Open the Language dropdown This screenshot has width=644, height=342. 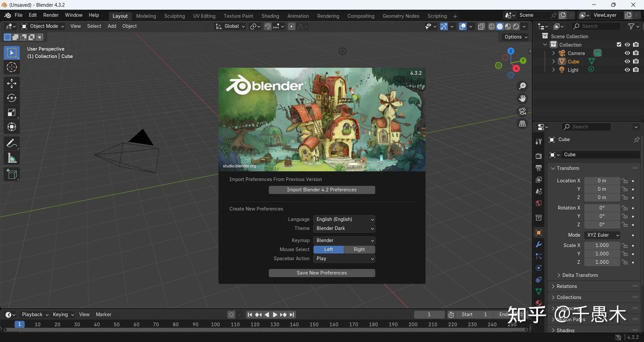[x=344, y=219]
